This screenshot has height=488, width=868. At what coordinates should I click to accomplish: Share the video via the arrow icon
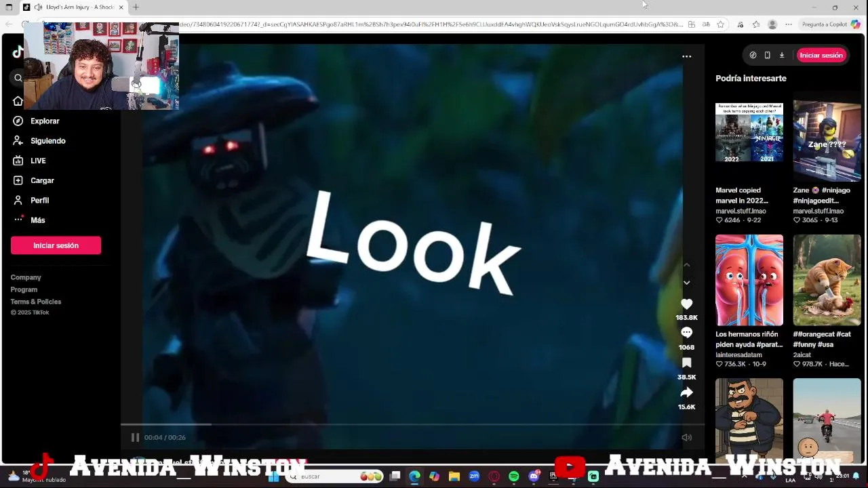(686, 392)
